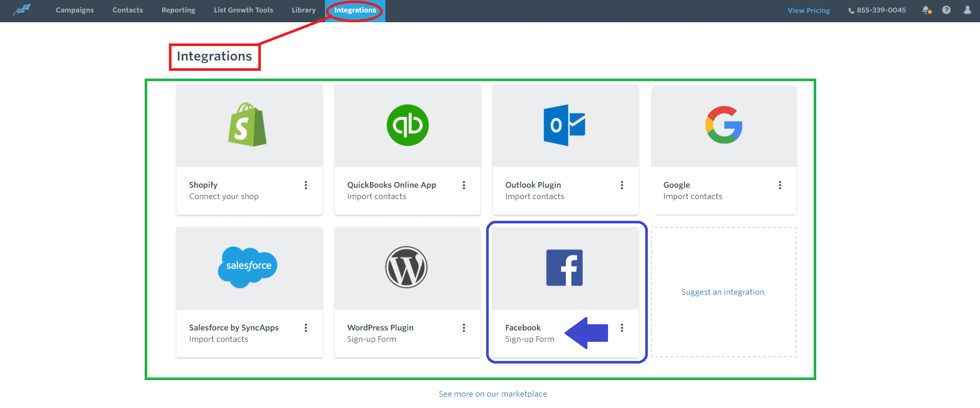This screenshot has height=408, width=980.
Task: Open the help question mark icon
Action: pos(946,10)
